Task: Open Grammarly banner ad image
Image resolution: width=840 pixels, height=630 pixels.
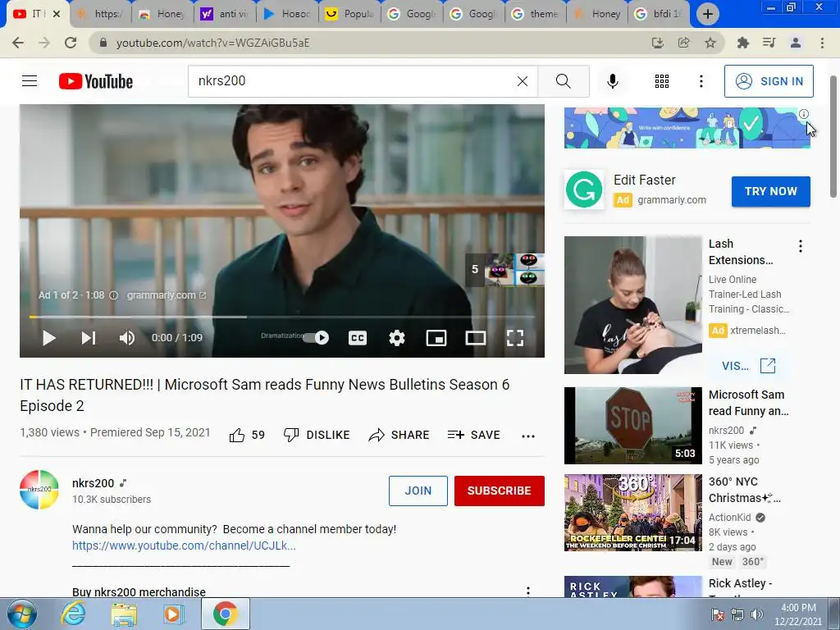Action: tap(687, 128)
